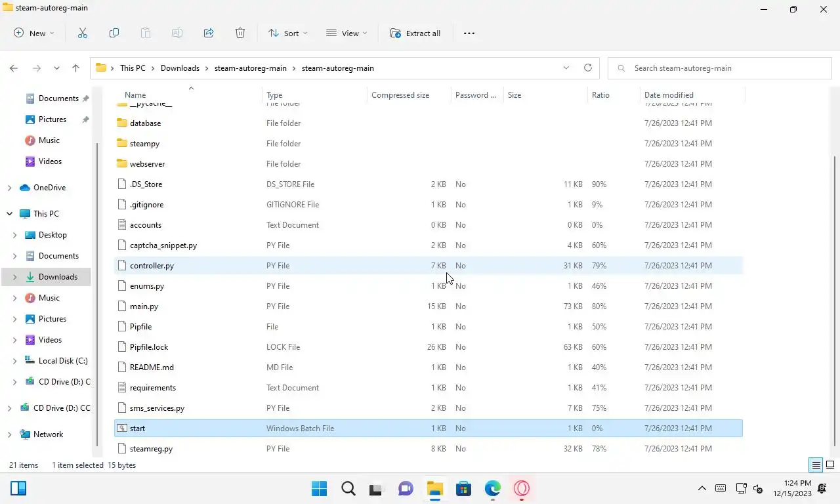Screen dimensions: 840x504
Task: Go up one folder level
Action: pyautogui.click(x=75, y=68)
